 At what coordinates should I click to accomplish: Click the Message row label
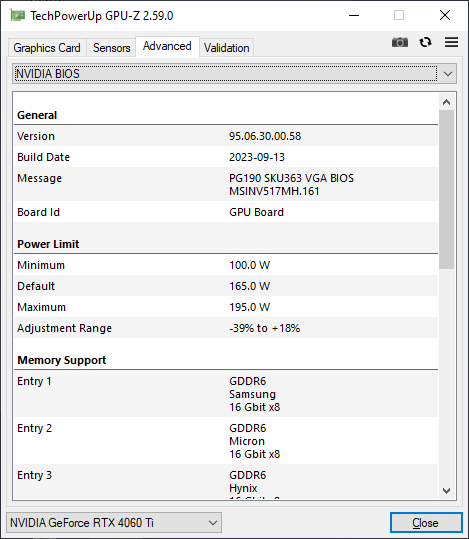coord(40,178)
